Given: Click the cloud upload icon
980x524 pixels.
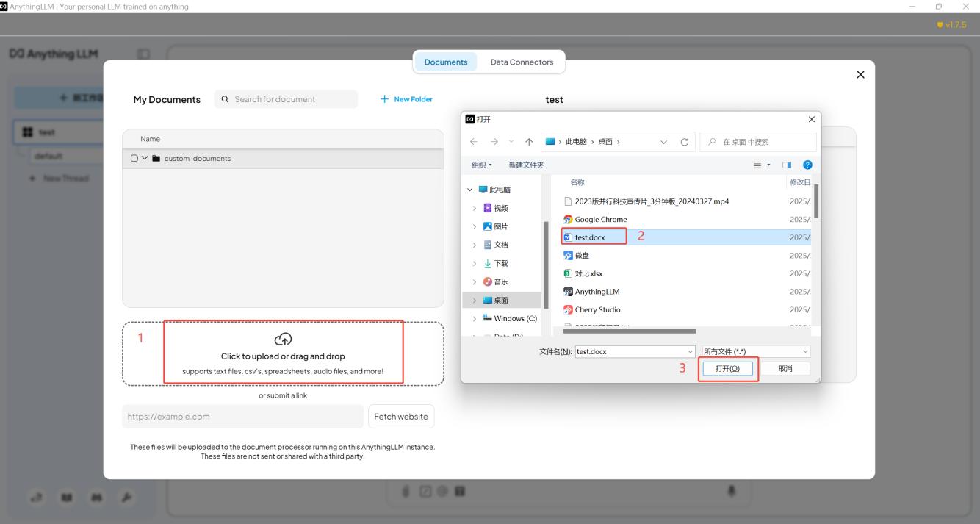Looking at the screenshot, I should click(x=283, y=339).
